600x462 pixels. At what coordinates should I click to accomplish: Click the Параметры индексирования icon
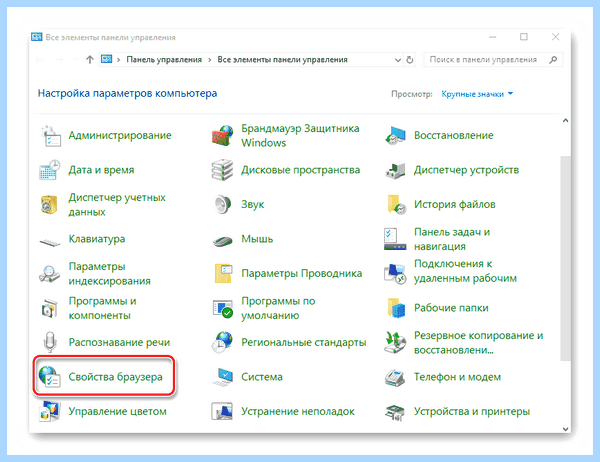(50, 274)
